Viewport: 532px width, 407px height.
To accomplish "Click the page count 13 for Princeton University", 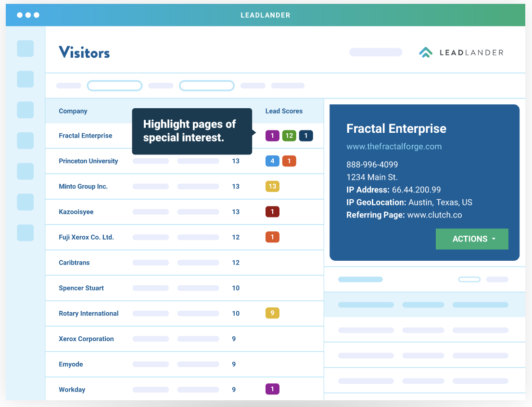I will click(236, 161).
